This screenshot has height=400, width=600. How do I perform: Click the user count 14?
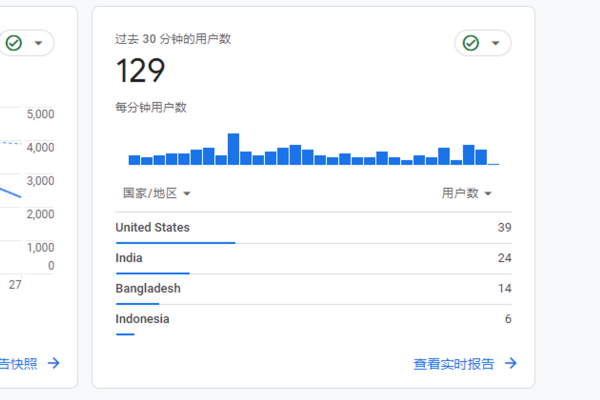504,288
